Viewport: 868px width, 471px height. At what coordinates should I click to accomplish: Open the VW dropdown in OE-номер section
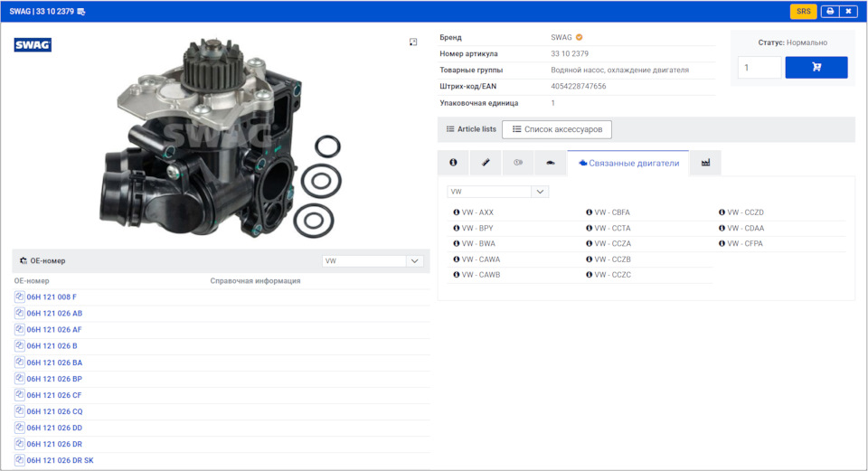click(x=373, y=261)
